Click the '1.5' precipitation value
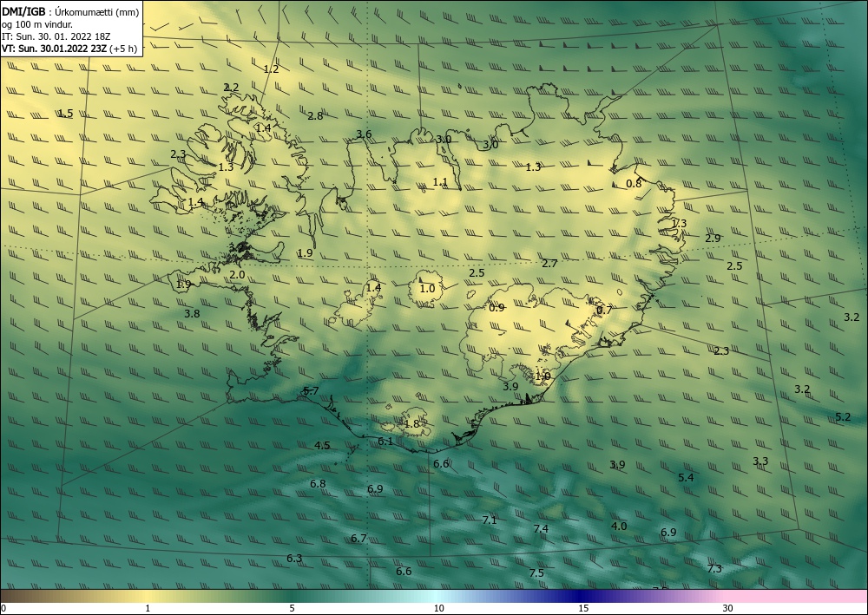The image size is (868, 615). [65, 114]
